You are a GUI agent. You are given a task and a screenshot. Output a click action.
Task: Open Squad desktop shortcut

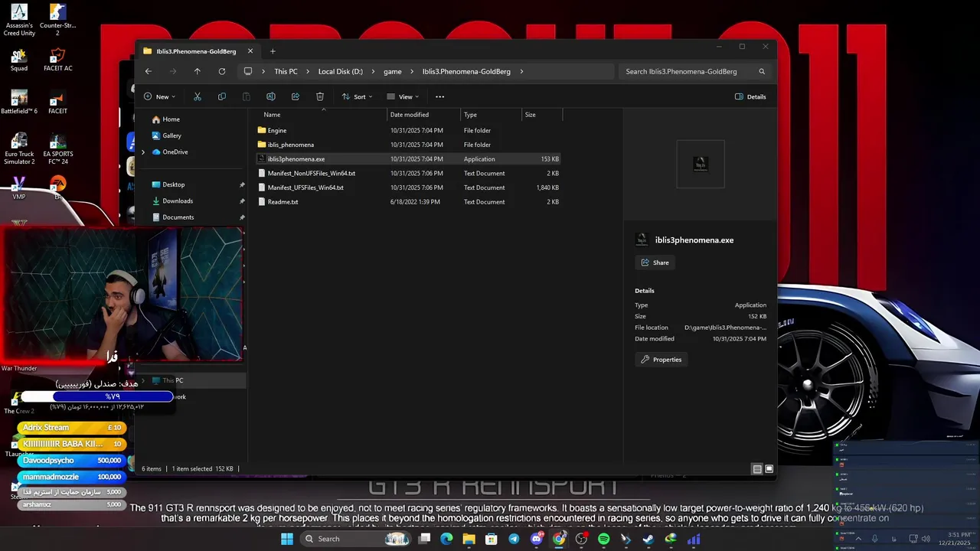pyautogui.click(x=18, y=60)
